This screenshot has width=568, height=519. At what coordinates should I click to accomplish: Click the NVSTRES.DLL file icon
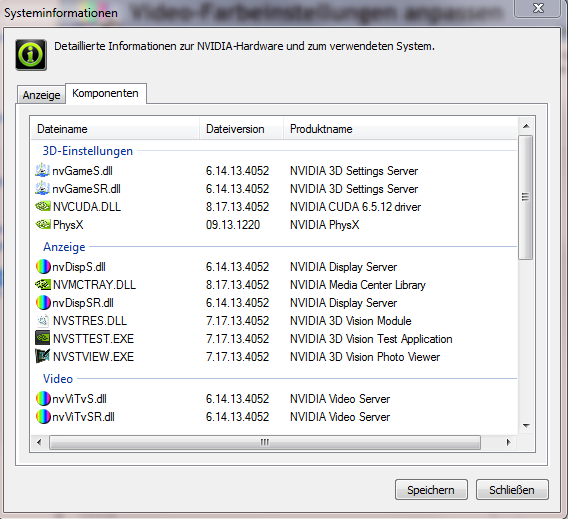tap(43, 321)
